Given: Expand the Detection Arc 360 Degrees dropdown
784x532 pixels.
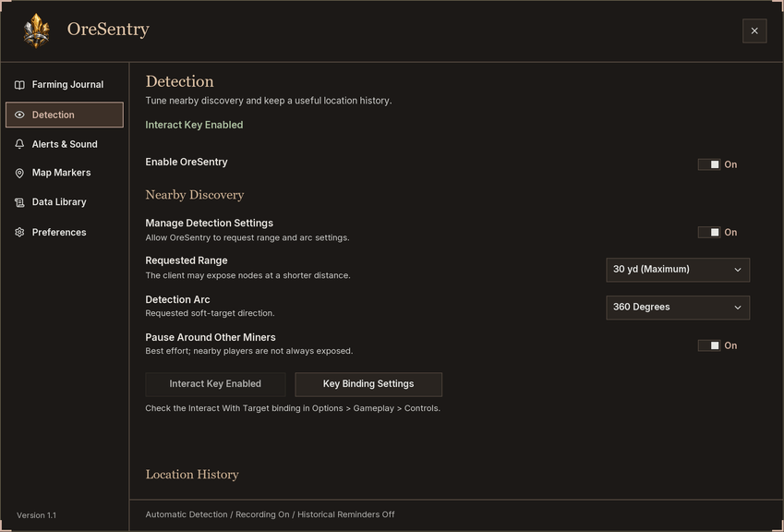Looking at the screenshot, I should 678,308.
